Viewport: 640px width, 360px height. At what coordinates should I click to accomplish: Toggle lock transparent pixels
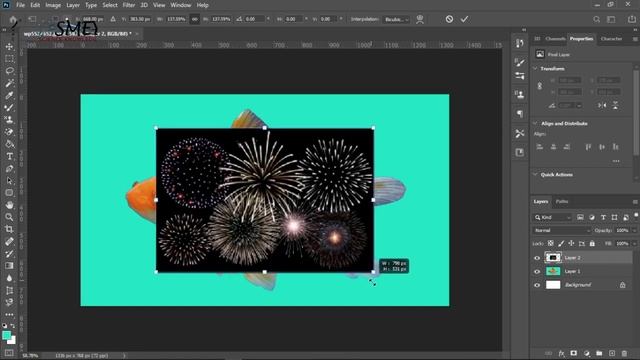(x=551, y=244)
